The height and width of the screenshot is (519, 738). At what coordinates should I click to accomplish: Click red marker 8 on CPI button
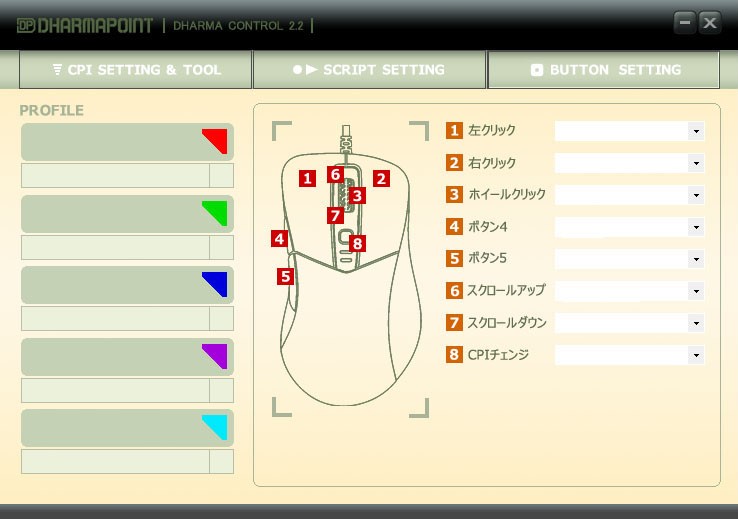357,244
